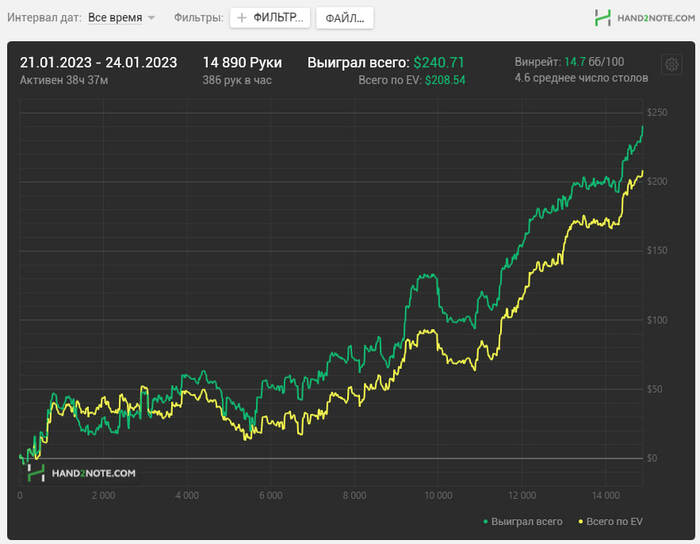Click yellow EV line endpoint at right edge

pos(642,171)
